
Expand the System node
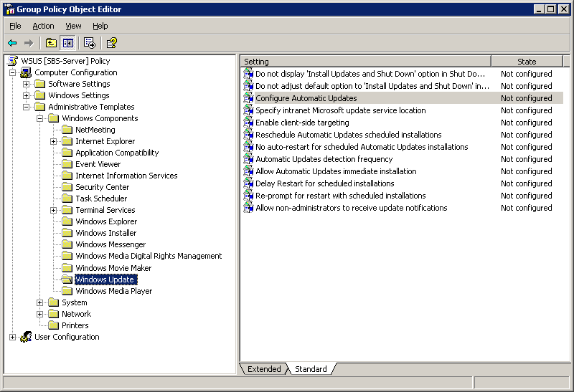39,302
